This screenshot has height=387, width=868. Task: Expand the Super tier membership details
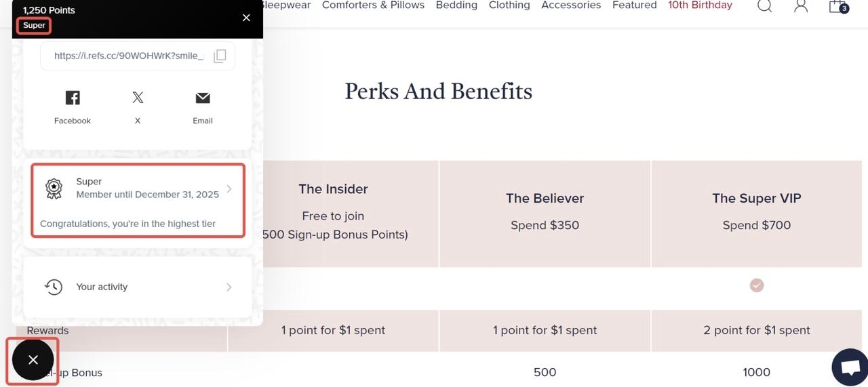point(229,188)
